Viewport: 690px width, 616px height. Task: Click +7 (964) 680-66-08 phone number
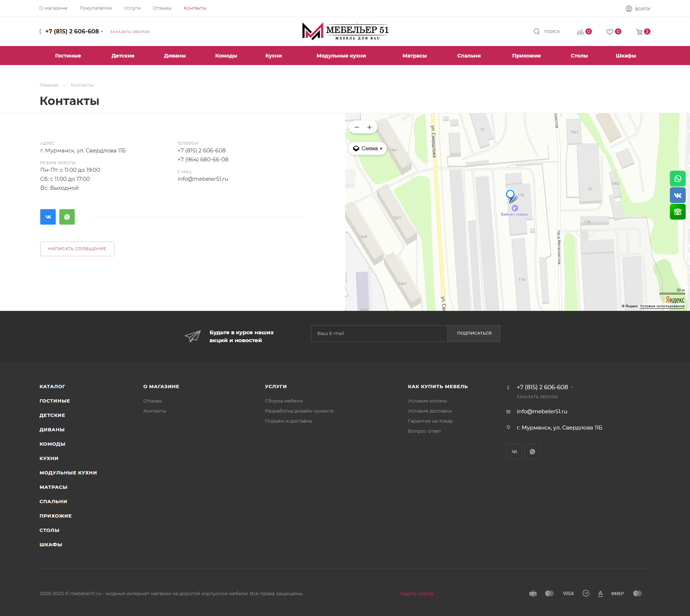(x=203, y=160)
